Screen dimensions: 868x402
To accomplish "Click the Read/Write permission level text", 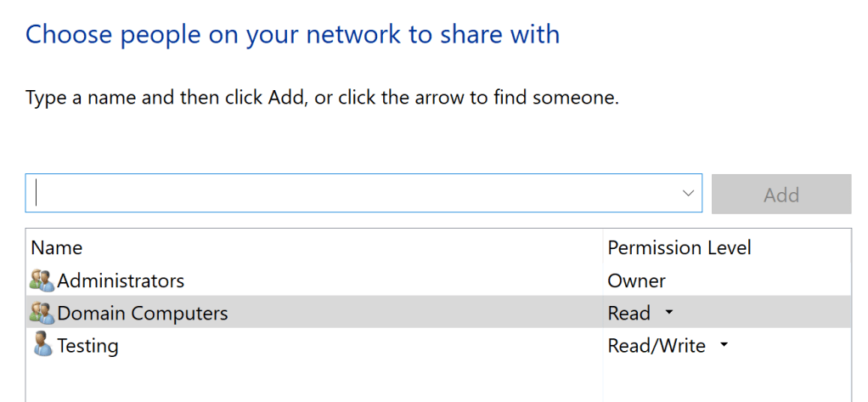I will 657,346.
